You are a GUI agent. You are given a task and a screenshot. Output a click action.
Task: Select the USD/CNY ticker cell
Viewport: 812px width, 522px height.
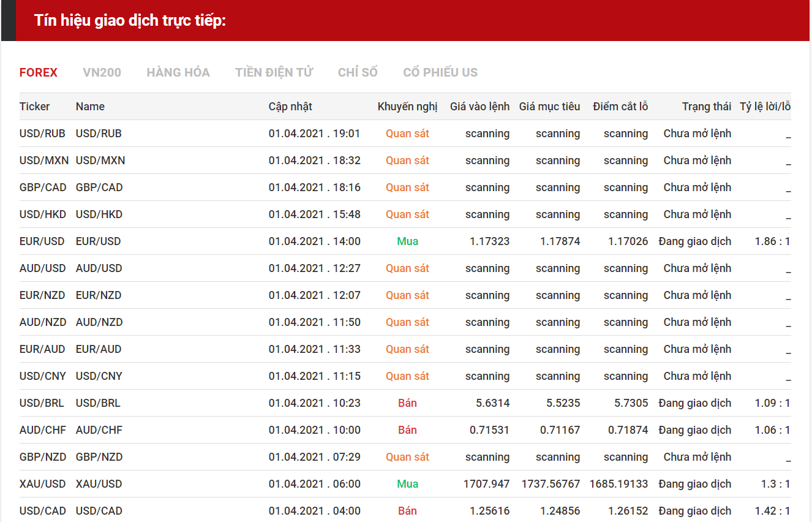point(43,376)
